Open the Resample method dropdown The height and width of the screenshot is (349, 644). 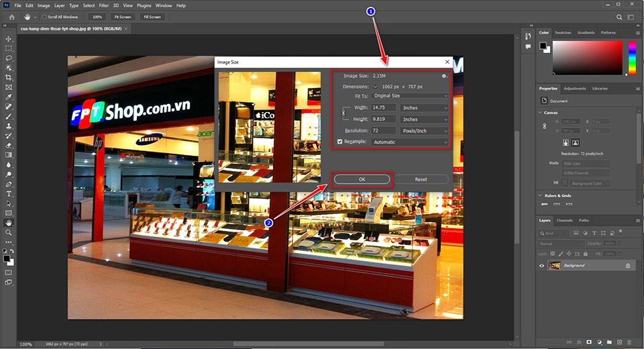pyautogui.click(x=410, y=142)
